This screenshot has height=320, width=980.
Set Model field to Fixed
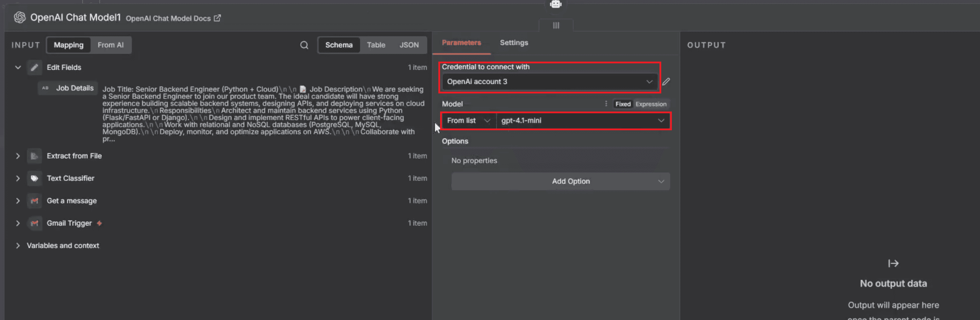(x=623, y=104)
